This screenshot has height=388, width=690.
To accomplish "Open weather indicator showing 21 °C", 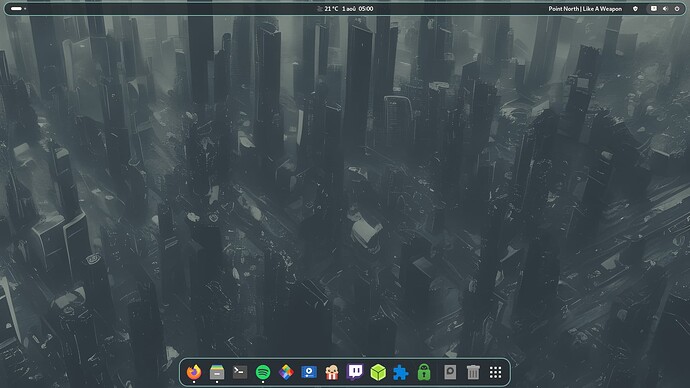I will click(328, 8).
